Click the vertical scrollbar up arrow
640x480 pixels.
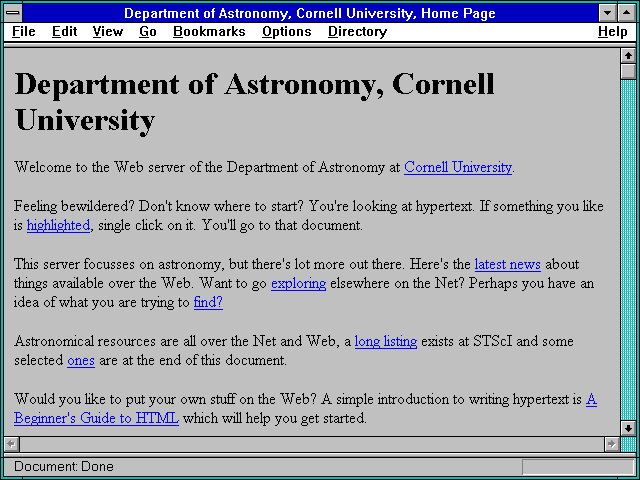tap(629, 56)
